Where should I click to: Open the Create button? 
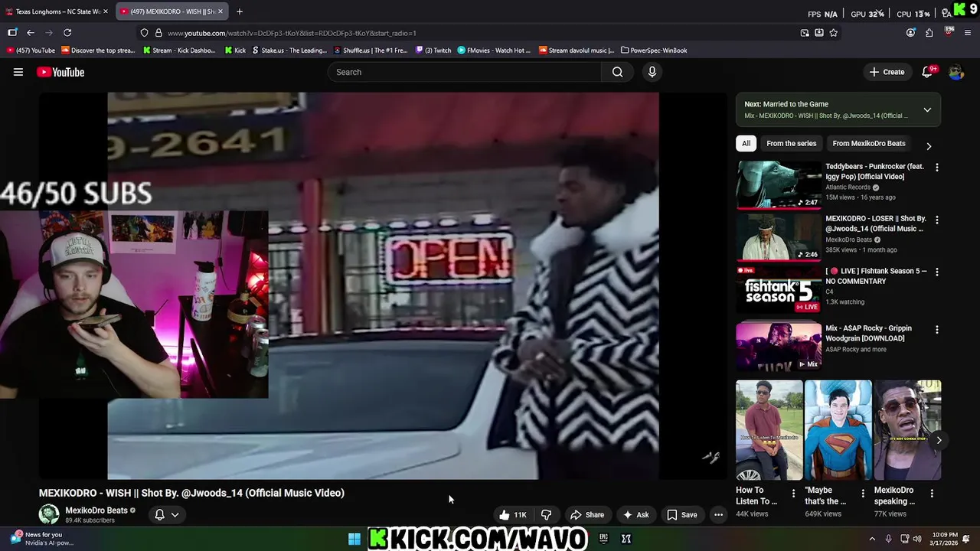pos(887,72)
